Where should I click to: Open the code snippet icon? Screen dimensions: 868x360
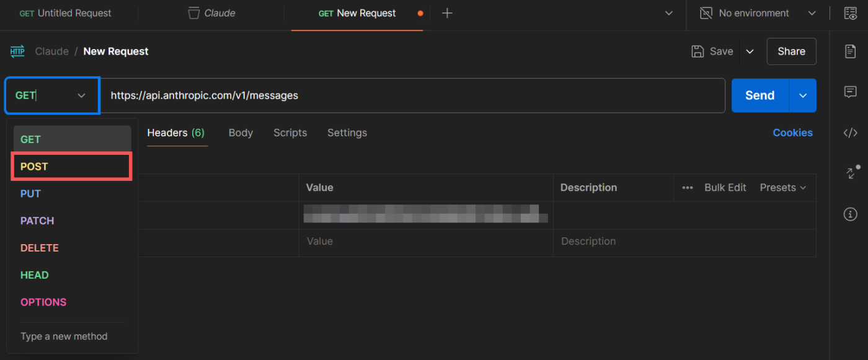[x=851, y=133]
